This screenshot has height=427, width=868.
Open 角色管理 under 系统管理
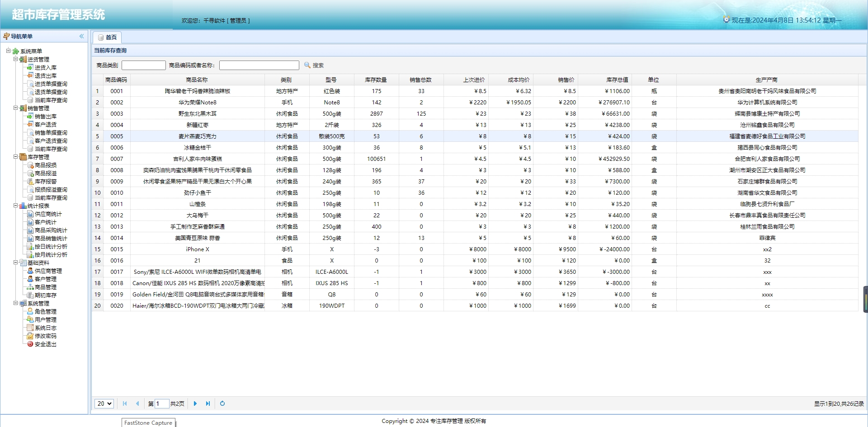tap(45, 311)
